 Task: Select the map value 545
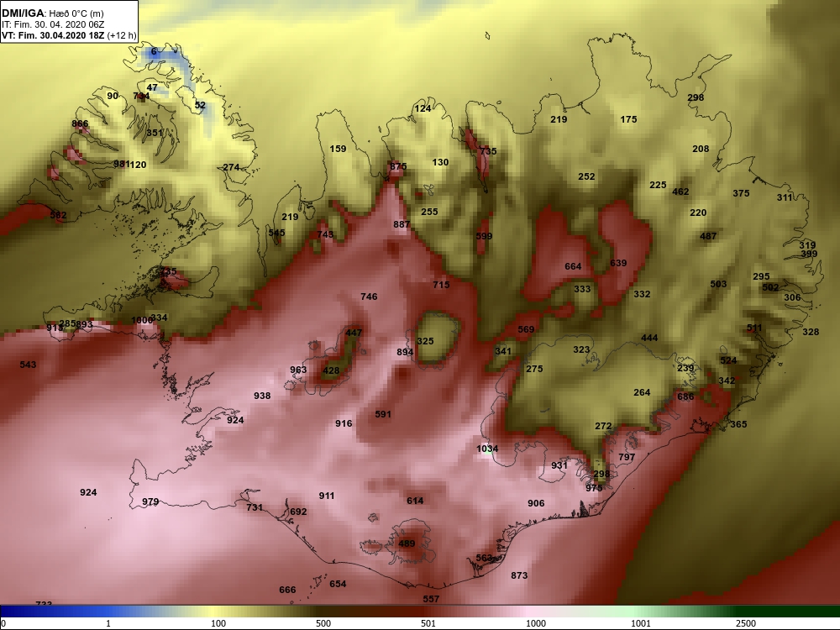(x=277, y=233)
